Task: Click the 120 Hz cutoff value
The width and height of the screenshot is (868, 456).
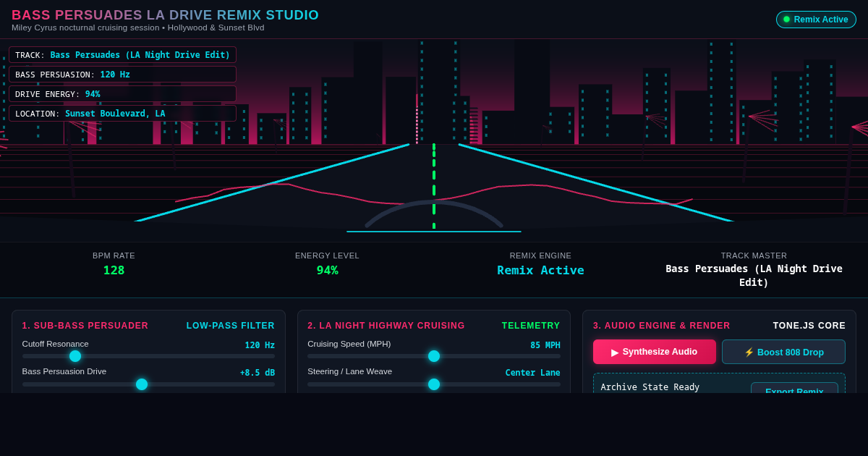Action: click(x=260, y=345)
